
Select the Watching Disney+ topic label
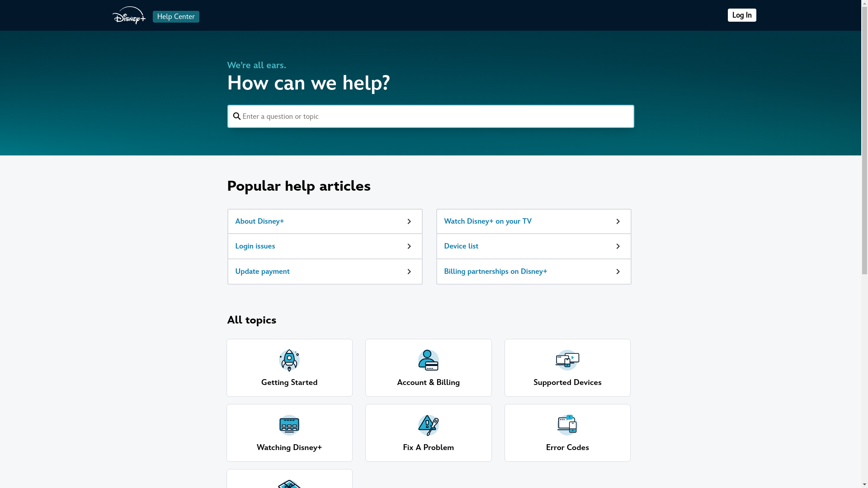pyautogui.click(x=289, y=447)
